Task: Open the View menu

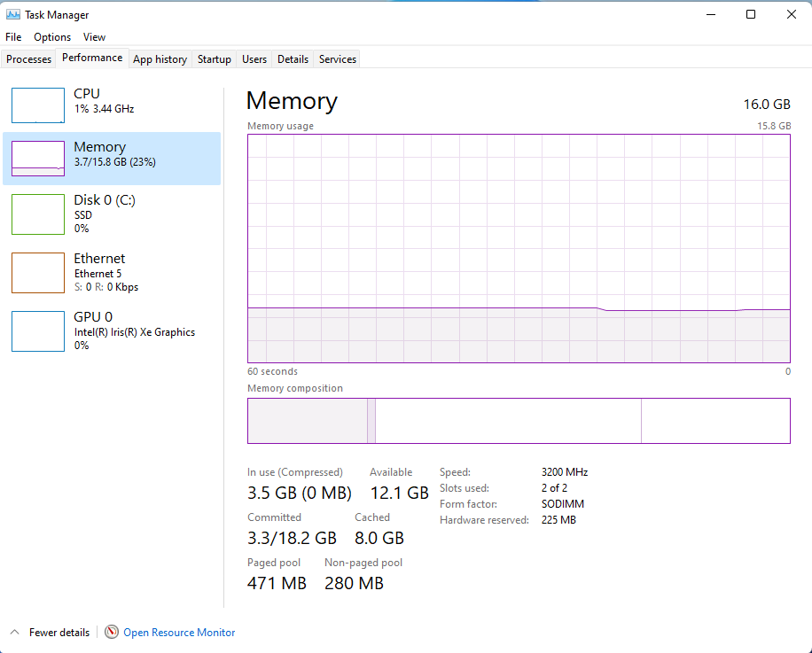Action: [x=94, y=36]
